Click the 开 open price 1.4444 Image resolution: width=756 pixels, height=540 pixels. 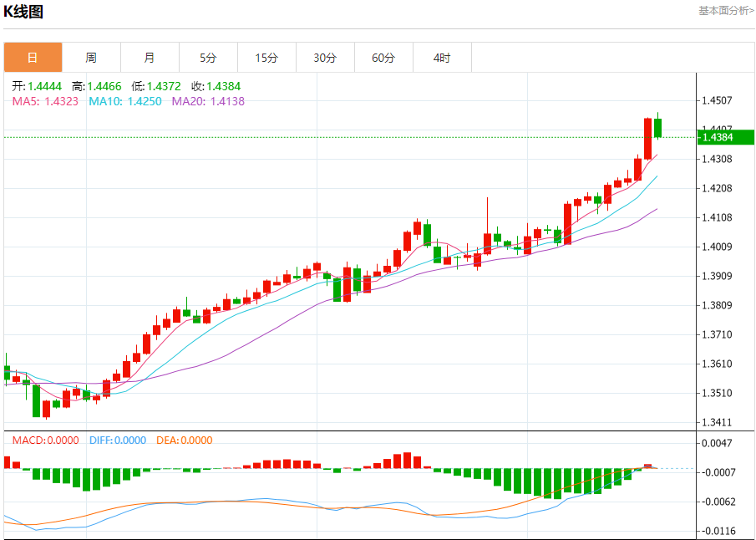[x=37, y=86]
